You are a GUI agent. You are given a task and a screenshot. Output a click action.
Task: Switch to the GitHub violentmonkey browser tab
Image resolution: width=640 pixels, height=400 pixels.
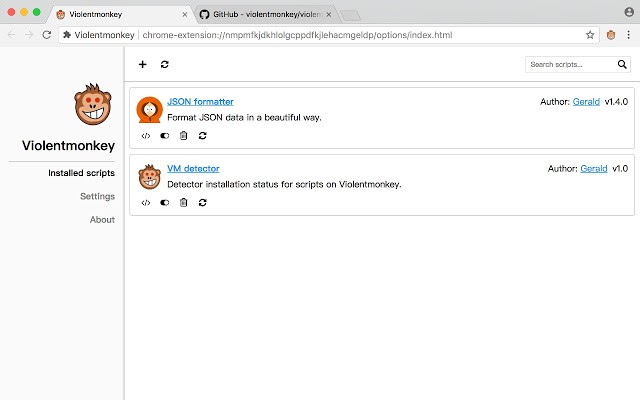click(x=264, y=15)
